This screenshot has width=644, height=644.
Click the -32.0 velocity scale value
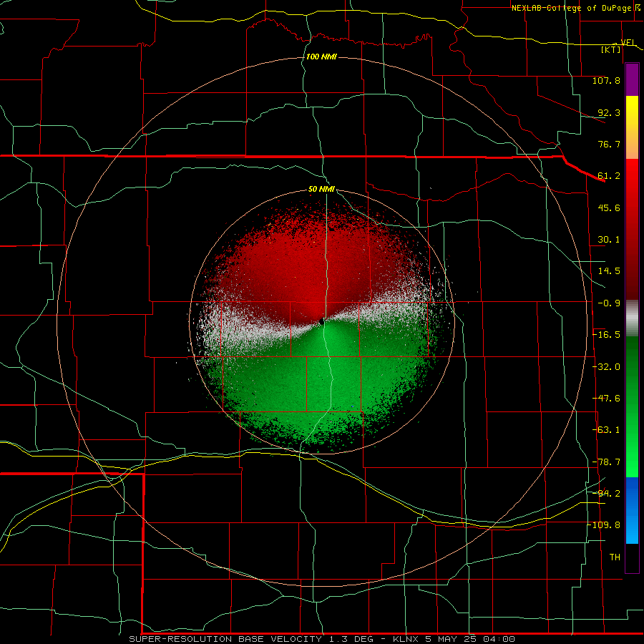pyautogui.click(x=606, y=367)
